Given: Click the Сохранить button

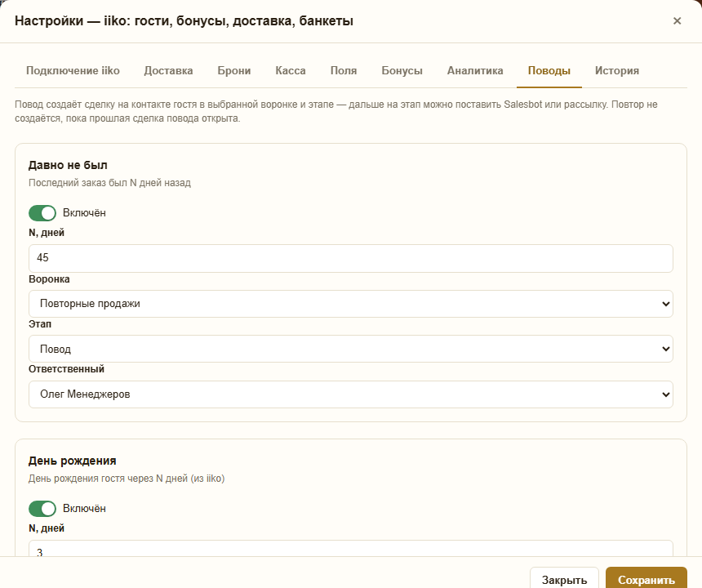Looking at the screenshot, I should click(x=646, y=580).
